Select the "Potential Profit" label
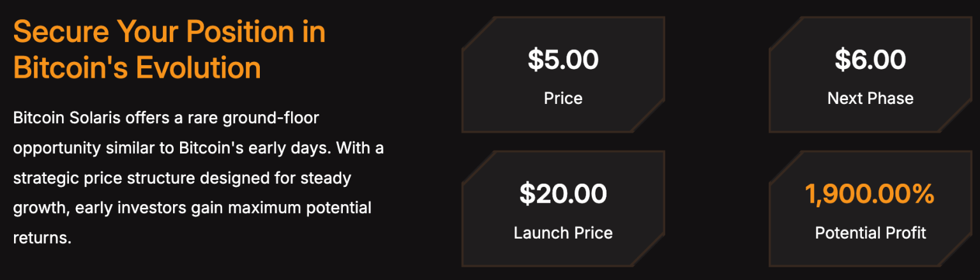Image resolution: width=980 pixels, height=280 pixels. pos(870,233)
